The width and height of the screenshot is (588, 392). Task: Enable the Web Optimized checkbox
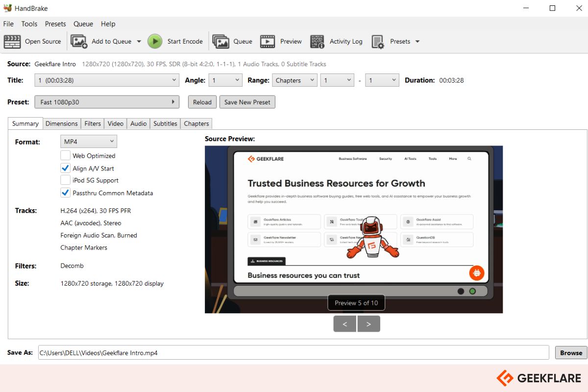point(65,155)
